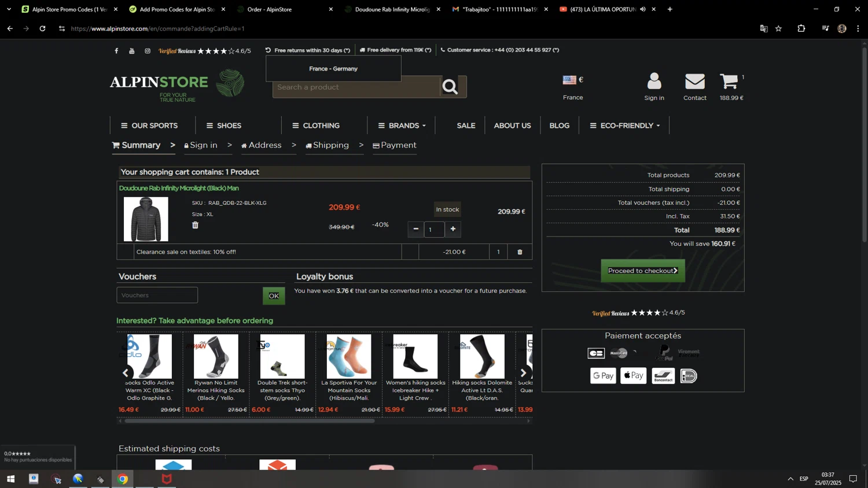Go to the Sign in checkout step
The height and width of the screenshot is (488, 868).
(x=201, y=145)
